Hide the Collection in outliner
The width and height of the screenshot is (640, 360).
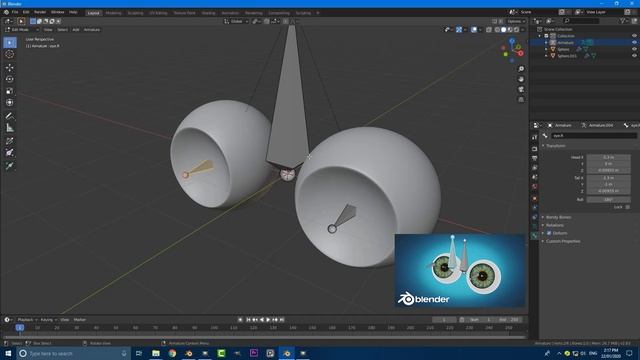click(x=634, y=36)
